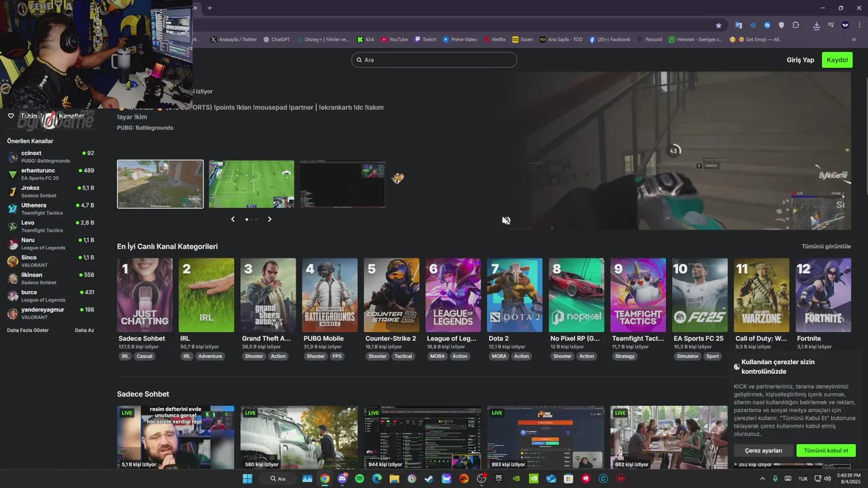Open the Counter-Strike 2 category card
The width and height of the screenshot is (868, 488).
click(391, 295)
